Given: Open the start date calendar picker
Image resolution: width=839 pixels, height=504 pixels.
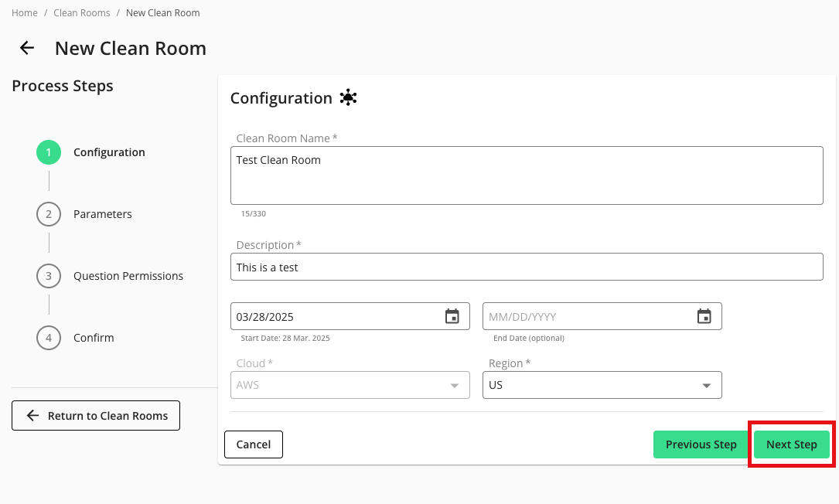Looking at the screenshot, I should click(452, 316).
